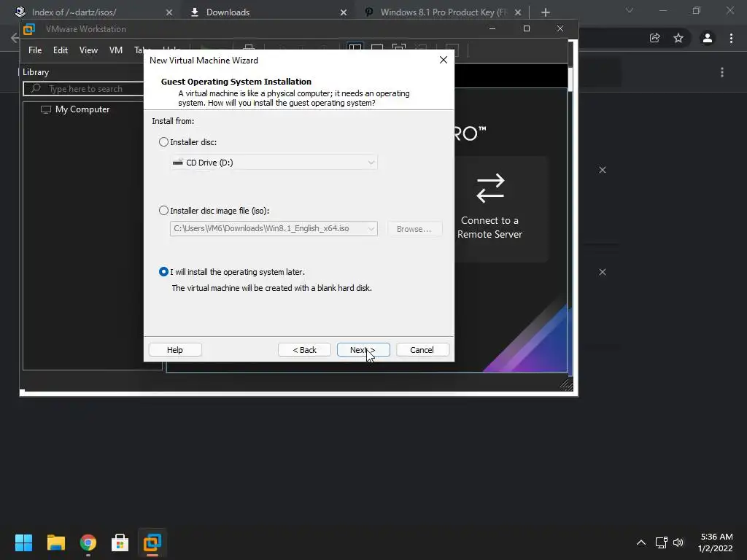Click the VMware window resize grip
This screenshot has height=560, width=747.
click(x=566, y=385)
